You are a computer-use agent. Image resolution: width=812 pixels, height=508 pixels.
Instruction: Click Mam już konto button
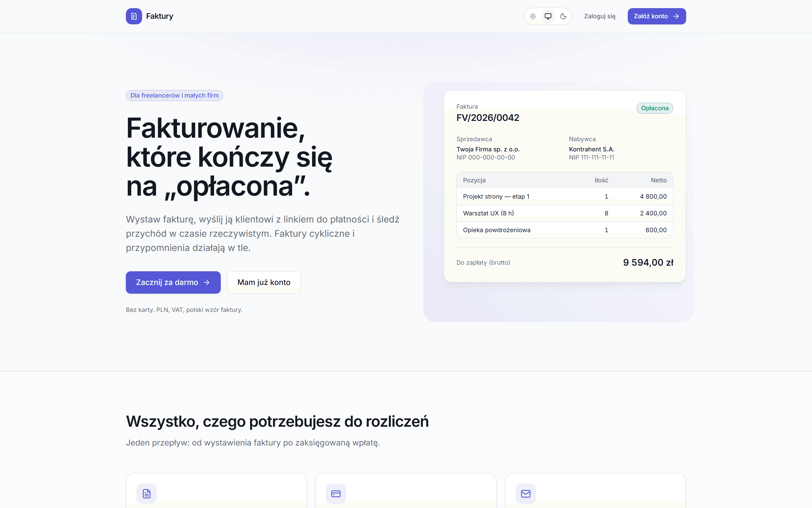point(264,282)
